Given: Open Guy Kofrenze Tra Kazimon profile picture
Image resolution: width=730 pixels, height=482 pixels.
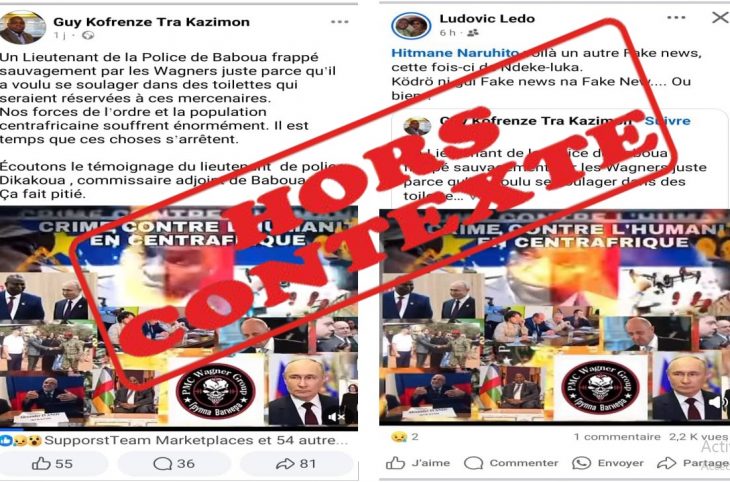Looking at the screenshot, I should 23,27.
